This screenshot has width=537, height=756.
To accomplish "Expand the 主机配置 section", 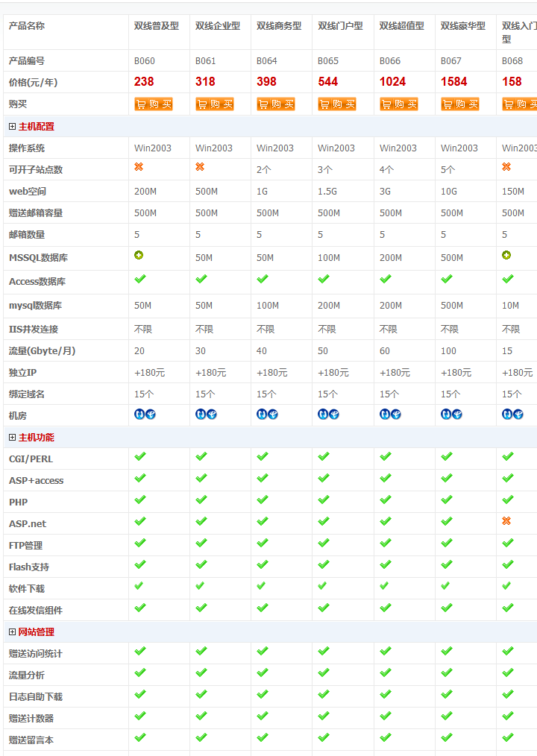I will coord(13,127).
